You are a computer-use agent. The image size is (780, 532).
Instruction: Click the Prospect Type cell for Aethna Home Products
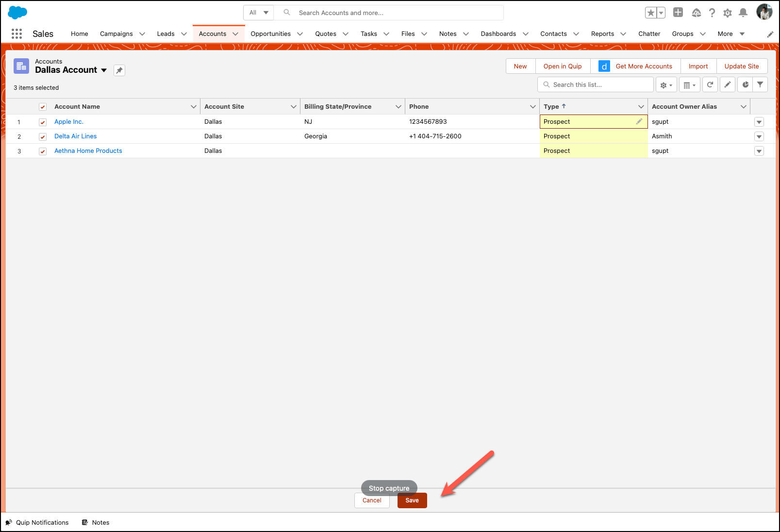[x=594, y=151]
